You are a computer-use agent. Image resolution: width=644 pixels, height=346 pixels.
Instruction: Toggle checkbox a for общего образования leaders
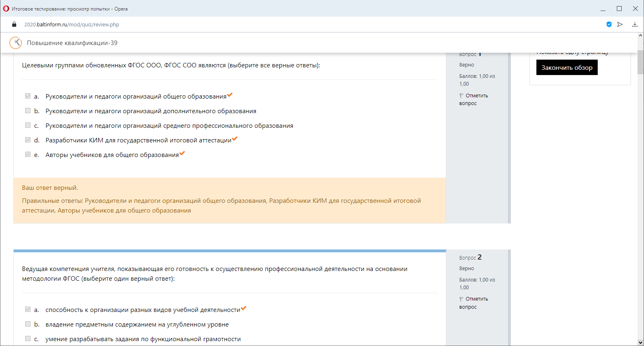coord(28,96)
